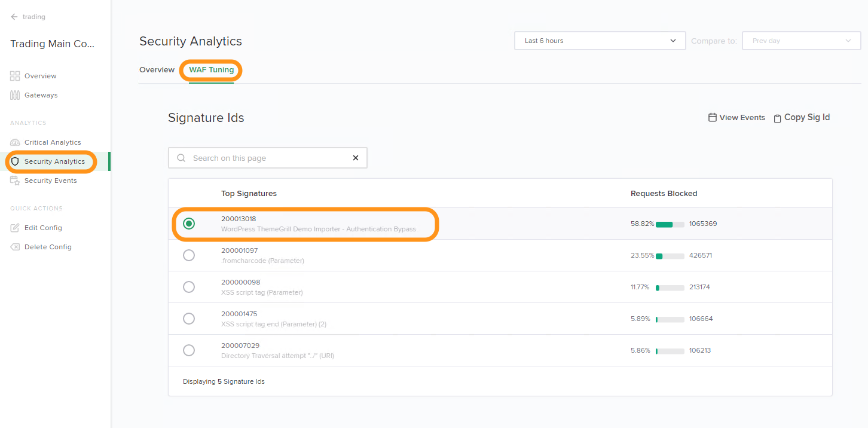
Task: Click the 23.55% requests blocked bar
Action: pos(670,256)
